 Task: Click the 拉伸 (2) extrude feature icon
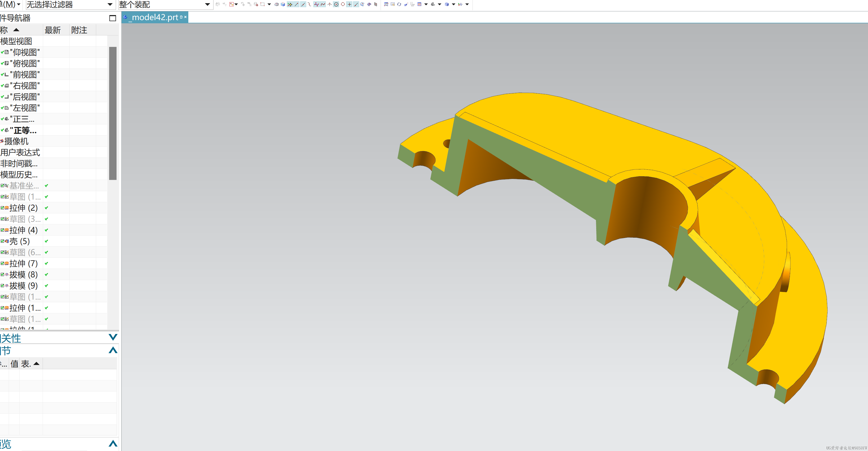point(7,208)
